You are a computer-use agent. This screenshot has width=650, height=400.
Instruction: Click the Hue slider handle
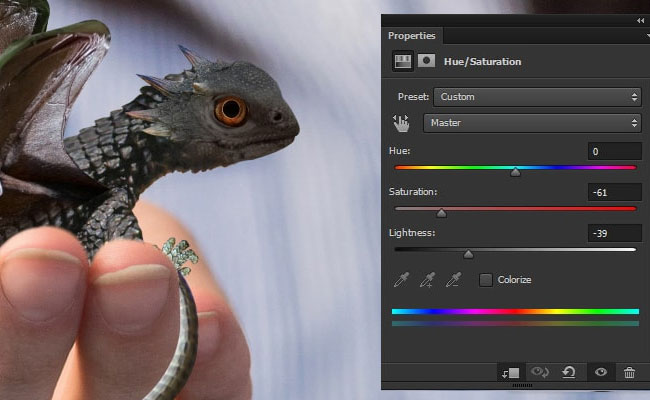pyautogui.click(x=515, y=172)
